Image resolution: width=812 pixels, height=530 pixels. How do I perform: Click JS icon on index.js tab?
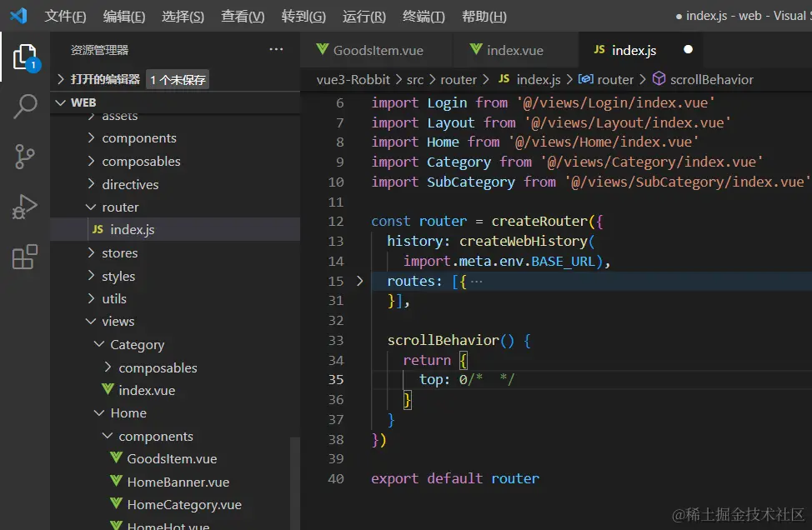[x=599, y=49]
